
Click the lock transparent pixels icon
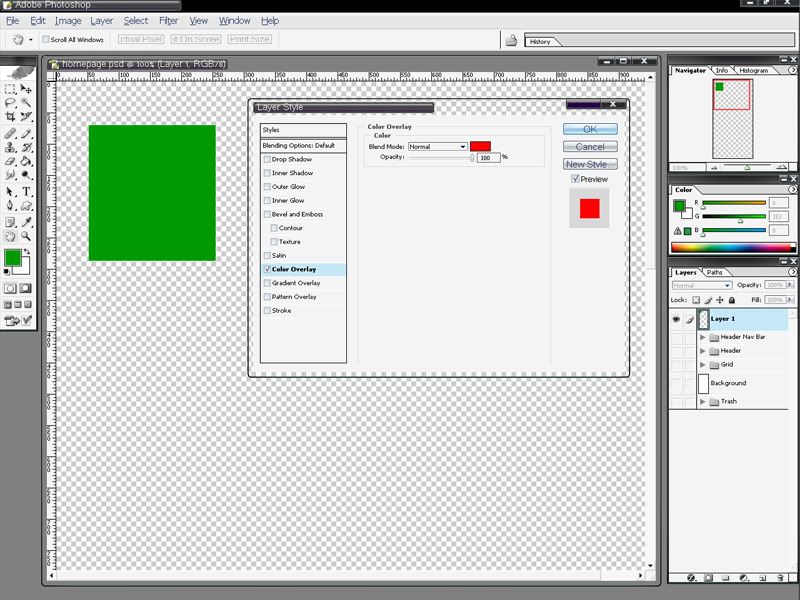click(x=696, y=300)
